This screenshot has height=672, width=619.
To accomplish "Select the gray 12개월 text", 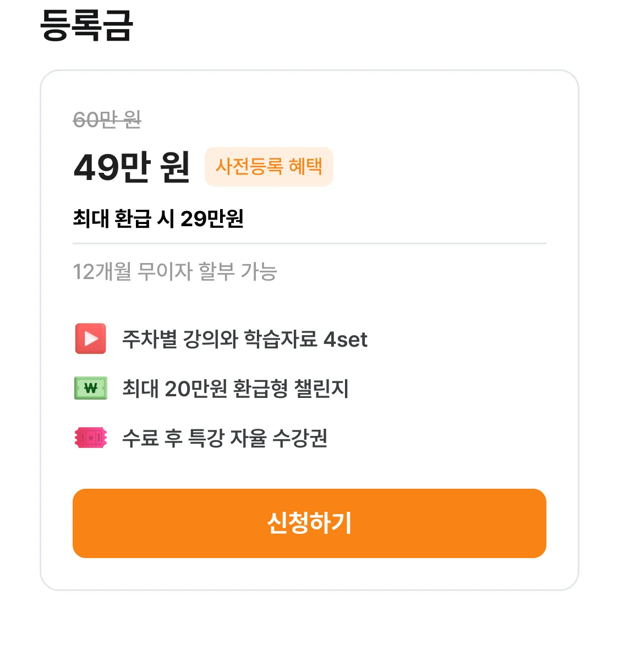I will (x=102, y=271).
